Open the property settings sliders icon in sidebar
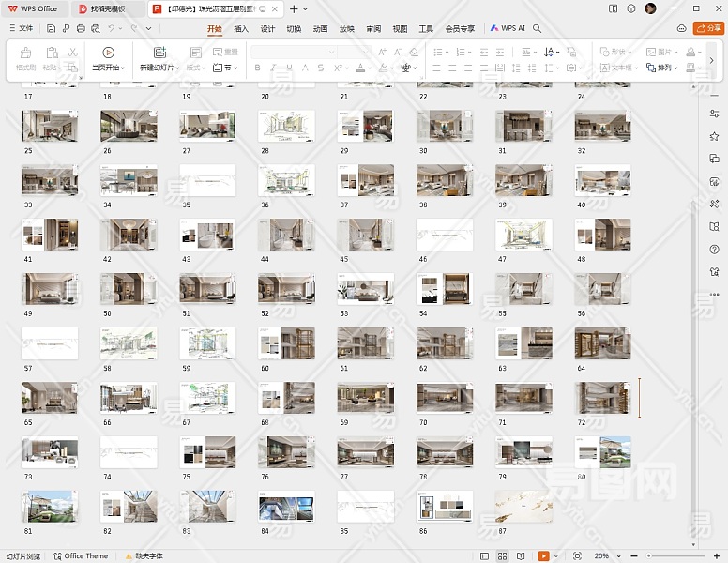 (x=714, y=114)
